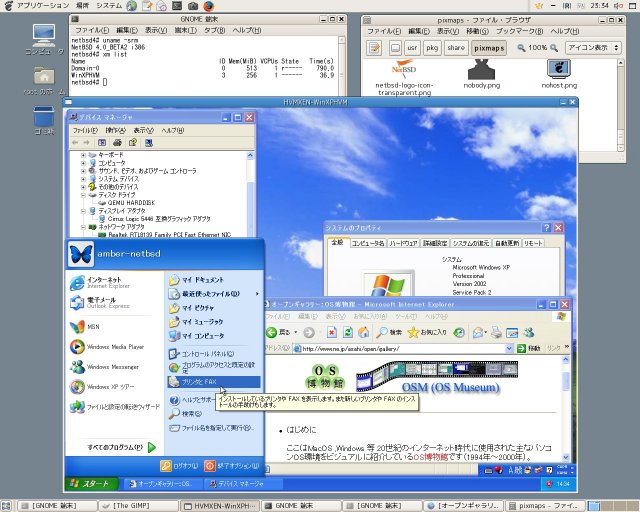Expand sound, video and game controllers node
The height and width of the screenshot is (512, 640).
[83, 171]
